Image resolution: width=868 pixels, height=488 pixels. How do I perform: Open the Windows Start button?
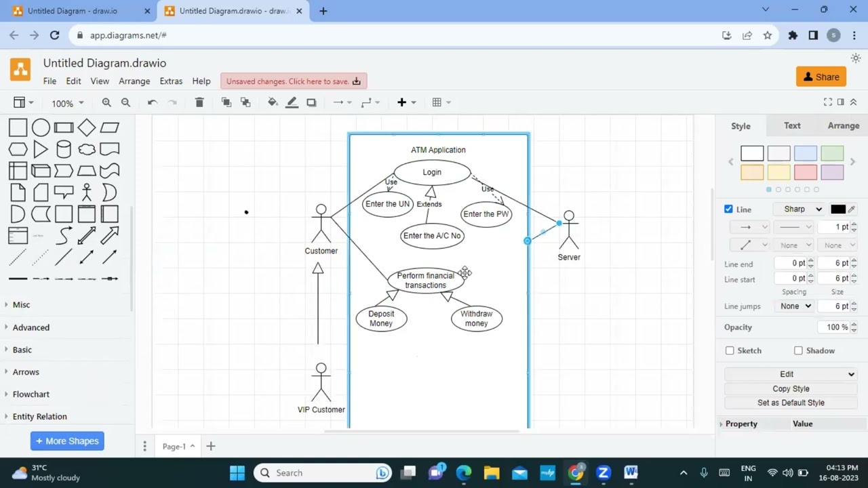(237, 473)
